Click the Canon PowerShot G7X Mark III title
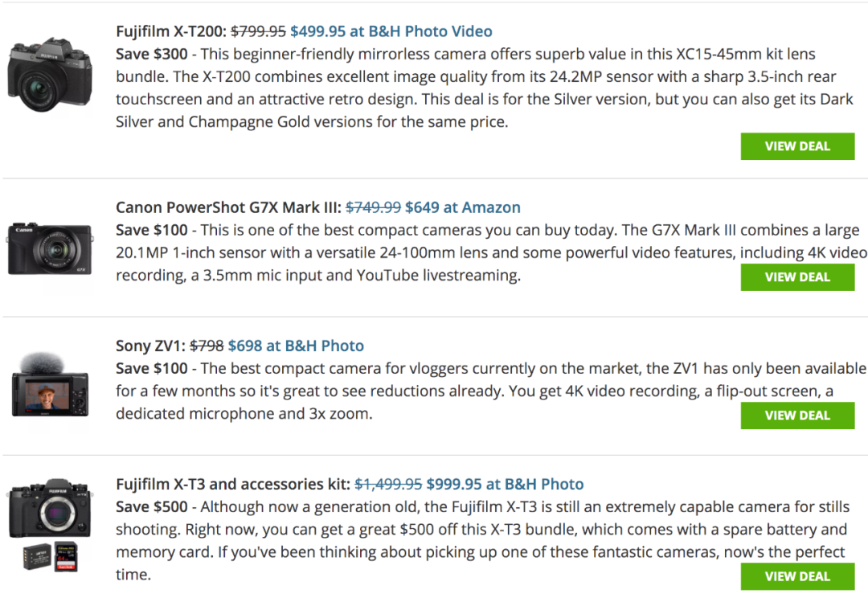 coord(228,207)
